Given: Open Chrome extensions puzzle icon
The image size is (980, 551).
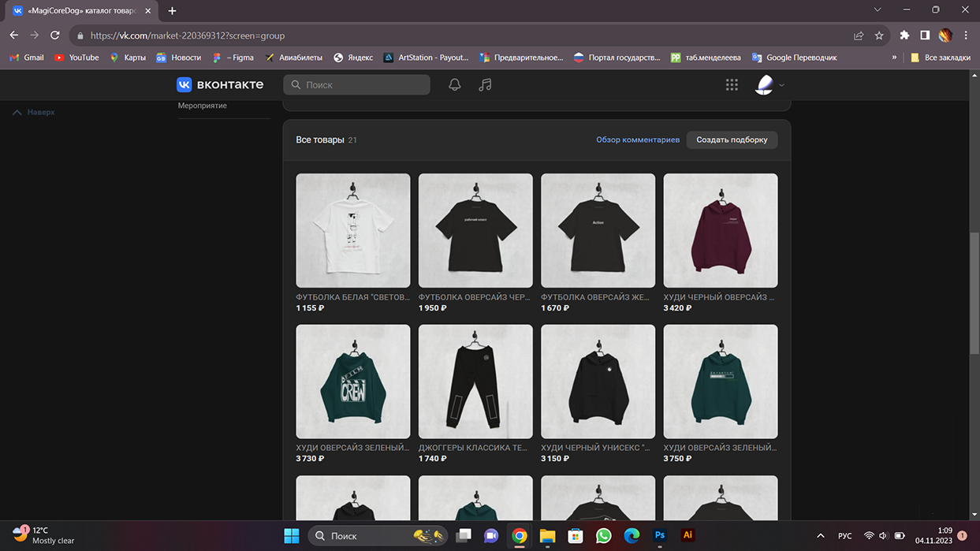Looking at the screenshot, I should (x=904, y=35).
